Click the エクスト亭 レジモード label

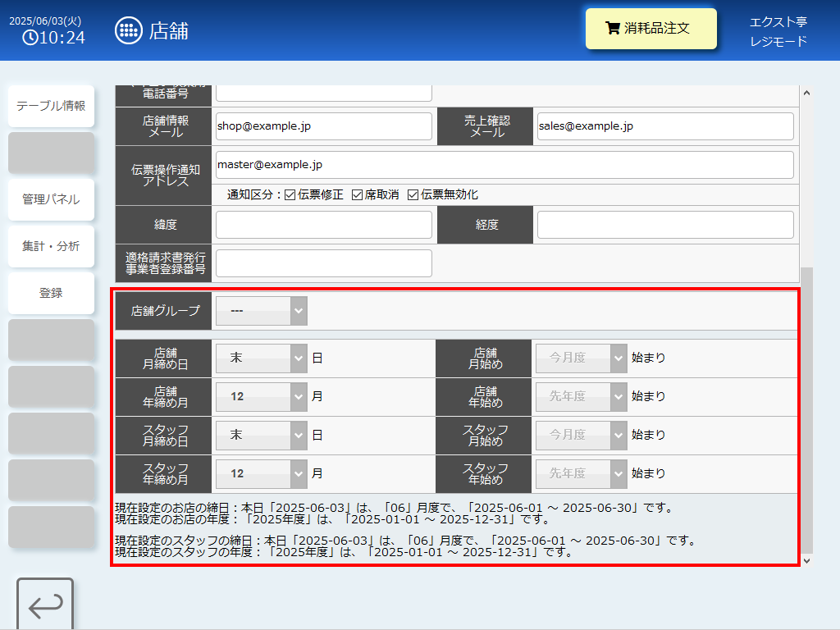(778, 32)
